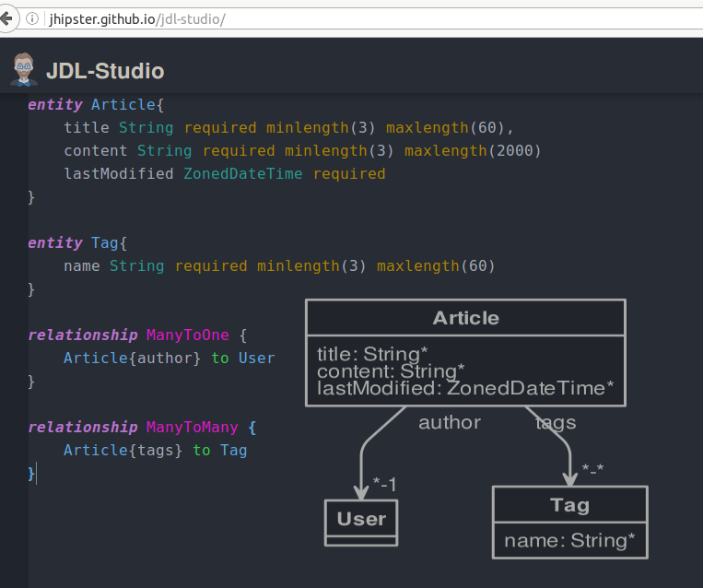The height and width of the screenshot is (588, 703).
Task: Place cursor on 'entity Article{' line
Action: 96,105
